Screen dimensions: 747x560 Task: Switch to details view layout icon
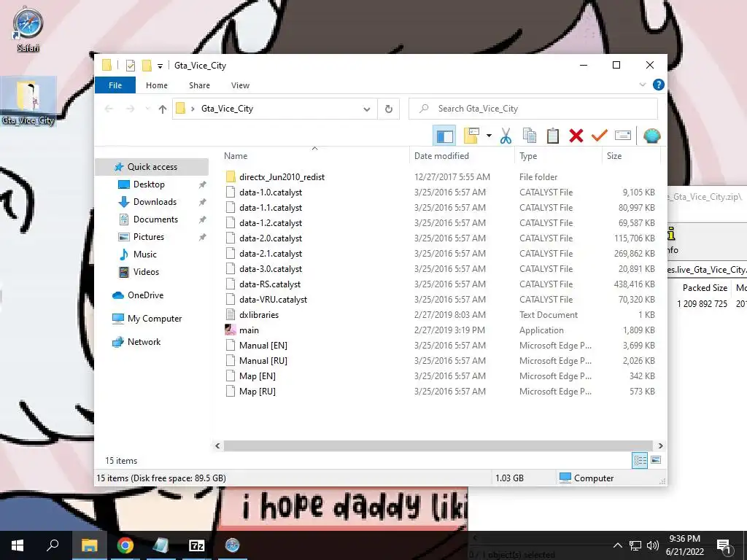pyautogui.click(x=640, y=460)
